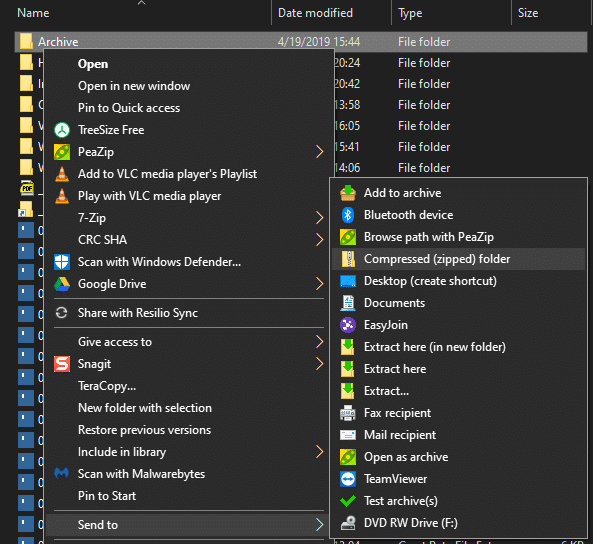Expand the Include in library submenu arrow
Screen dimensions: 593x544
click(x=320, y=452)
